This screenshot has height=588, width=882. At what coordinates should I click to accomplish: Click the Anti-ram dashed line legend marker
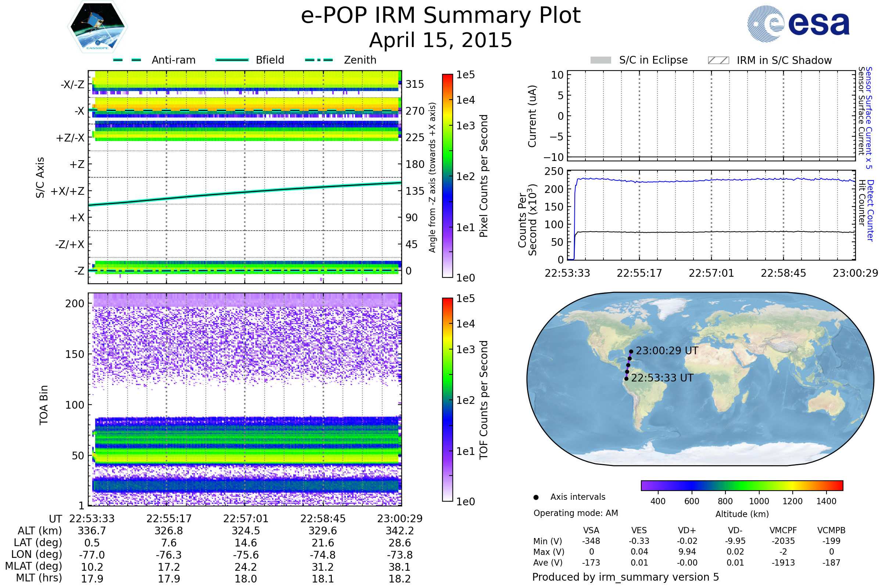click(x=127, y=60)
